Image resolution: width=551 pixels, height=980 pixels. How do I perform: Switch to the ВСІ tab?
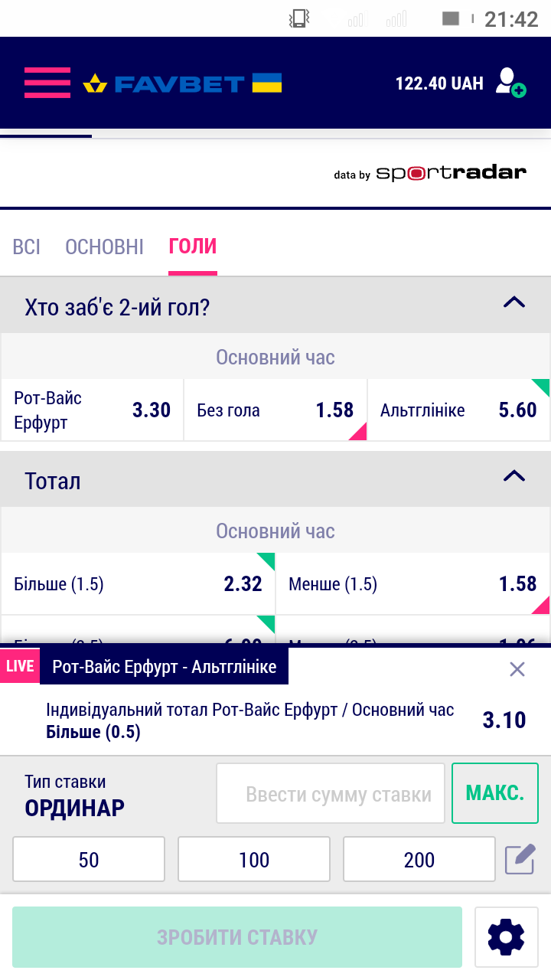(x=27, y=247)
